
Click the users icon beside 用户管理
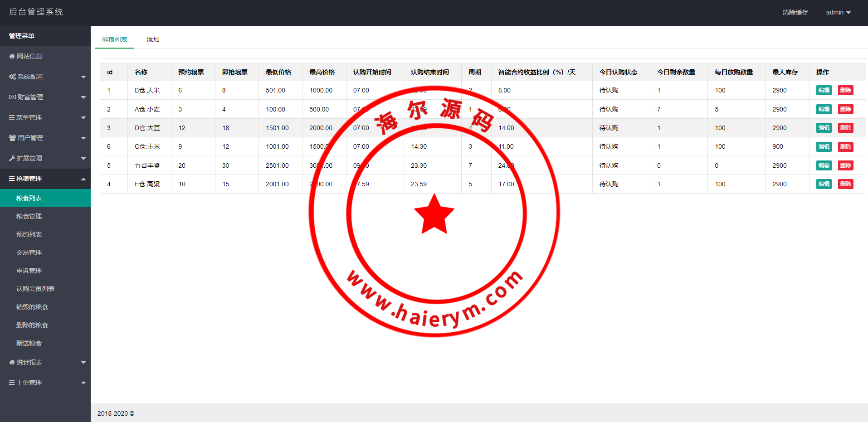point(12,138)
